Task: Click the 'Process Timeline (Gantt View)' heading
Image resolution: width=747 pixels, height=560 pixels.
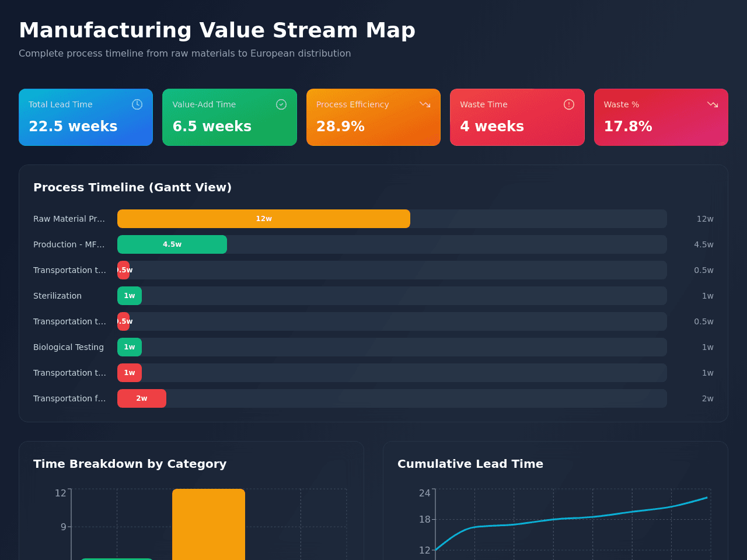Action: [x=132, y=187]
